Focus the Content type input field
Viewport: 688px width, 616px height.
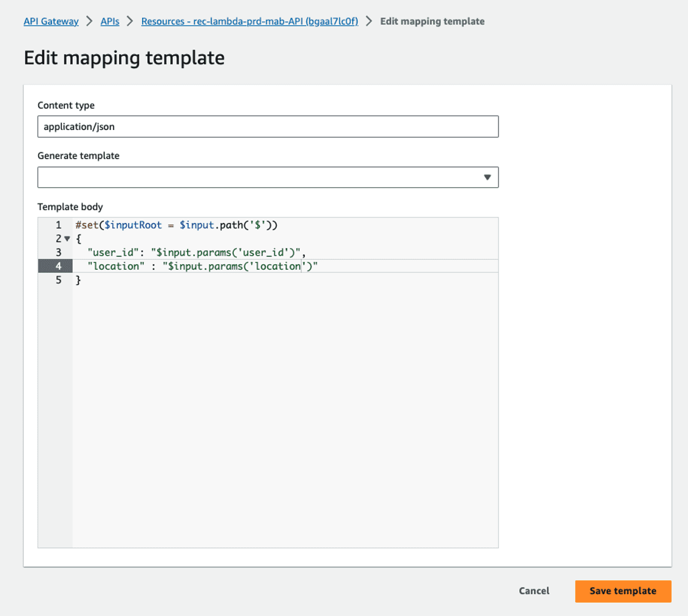[267, 127]
